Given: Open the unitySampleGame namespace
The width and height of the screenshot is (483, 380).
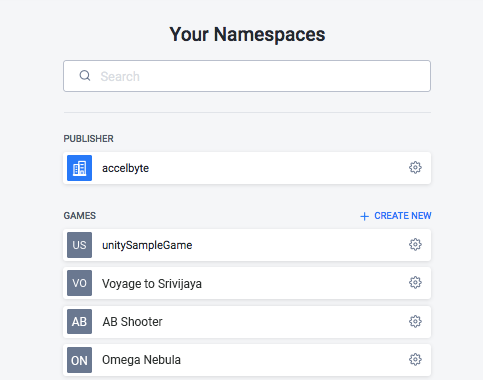Looking at the screenshot, I should (247, 245).
